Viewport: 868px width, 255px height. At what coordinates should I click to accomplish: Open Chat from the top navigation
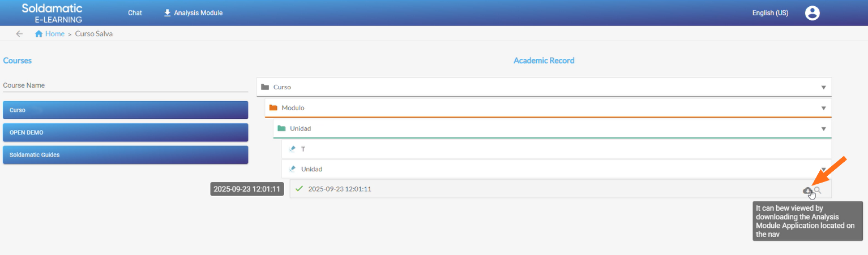pos(135,13)
